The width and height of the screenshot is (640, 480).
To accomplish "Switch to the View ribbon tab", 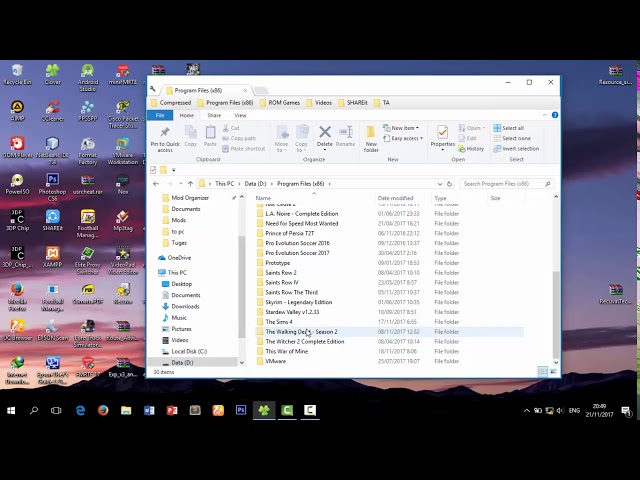I will tap(240, 115).
